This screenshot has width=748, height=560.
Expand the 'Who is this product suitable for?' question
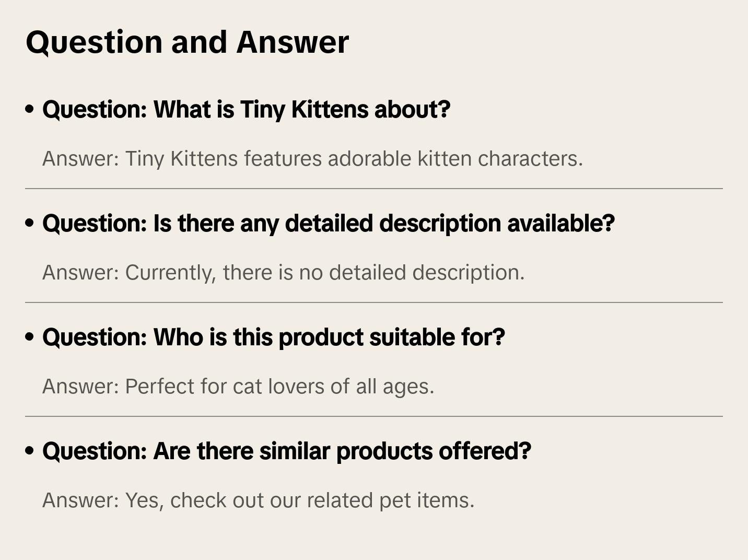point(273,337)
